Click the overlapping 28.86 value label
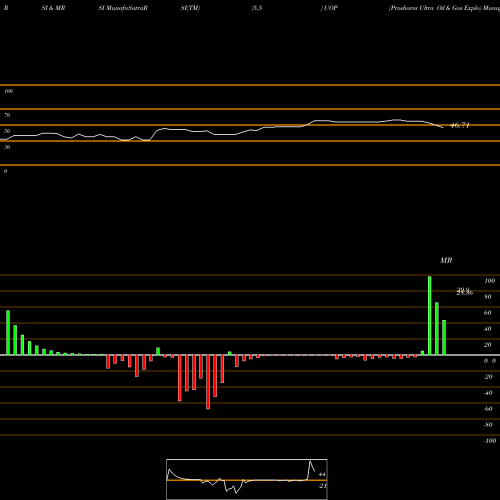Image resolution: width=500 pixels, height=500 pixels. click(x=465, y=293)
